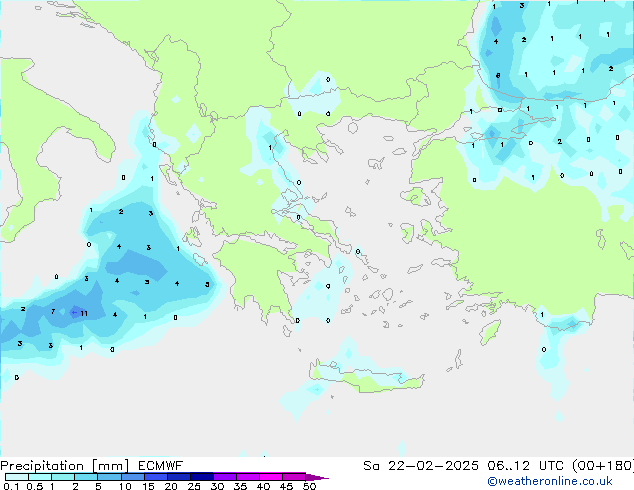Click the '(00+180)' forecast offset text
Image resolution: width=634 pixels, height=490 pixels.
coord(603,466)
